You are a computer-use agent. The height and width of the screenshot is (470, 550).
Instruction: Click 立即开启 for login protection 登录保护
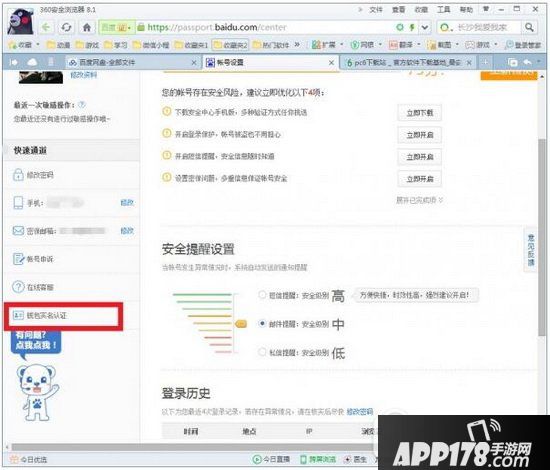tap(420, 135)
